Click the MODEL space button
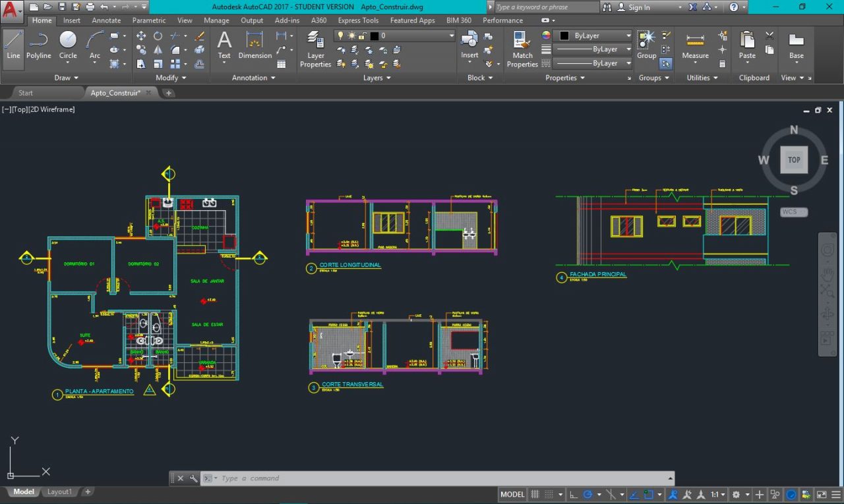 (x=512, y=494)
